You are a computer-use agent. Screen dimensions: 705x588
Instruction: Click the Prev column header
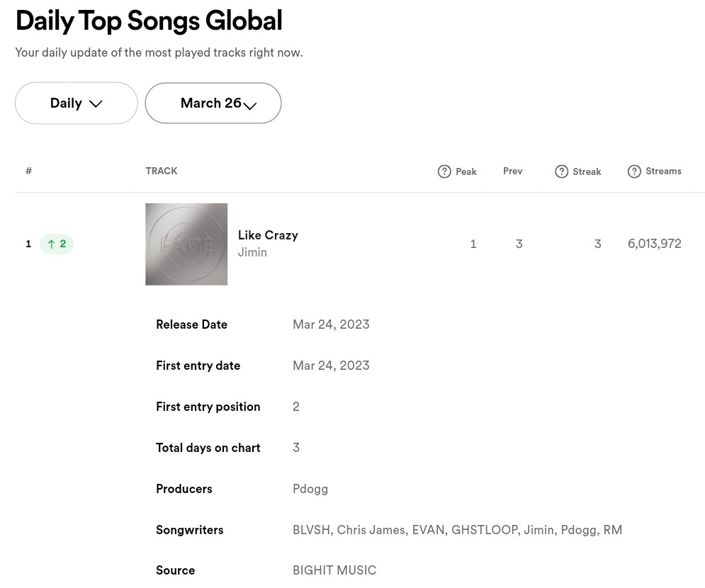tap(512, 171)
